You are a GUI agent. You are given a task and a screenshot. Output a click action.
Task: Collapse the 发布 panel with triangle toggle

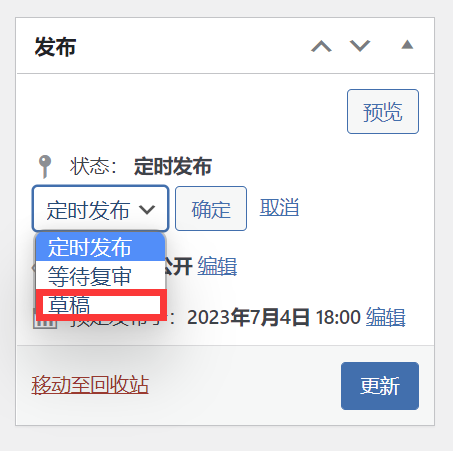[407, 44]
